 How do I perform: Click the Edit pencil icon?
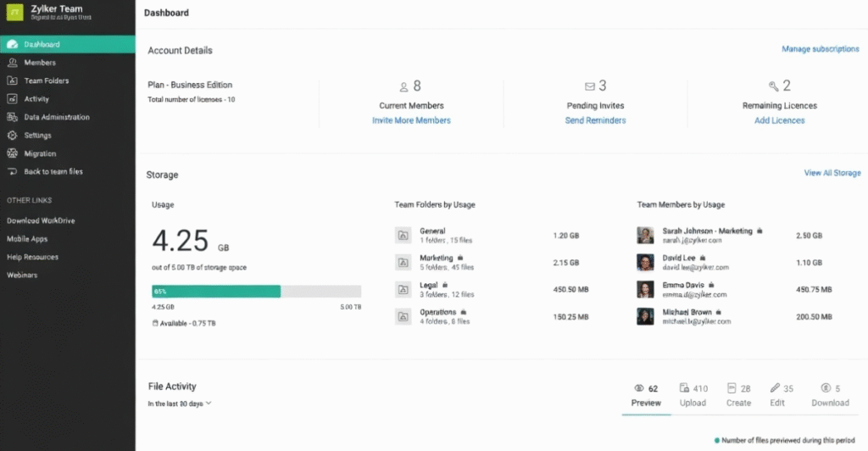(775, 388)
